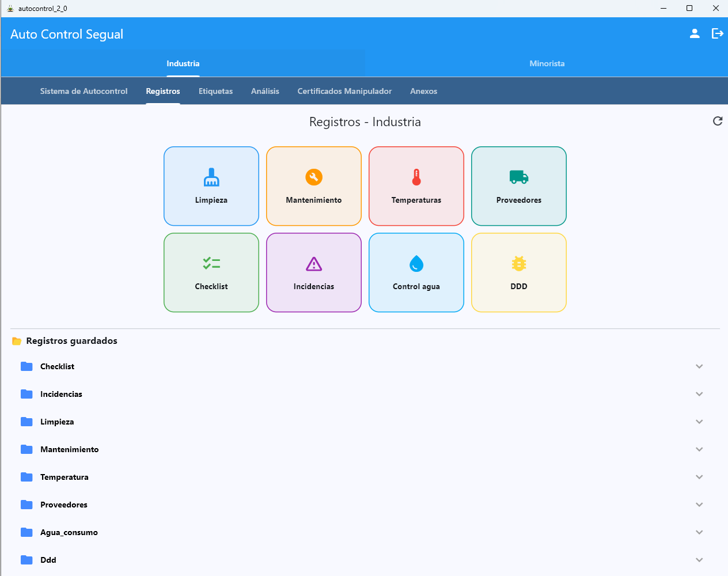Click the yellow Registros guardados folder icon
The image size is (728, 576).
tap(17, 341)
